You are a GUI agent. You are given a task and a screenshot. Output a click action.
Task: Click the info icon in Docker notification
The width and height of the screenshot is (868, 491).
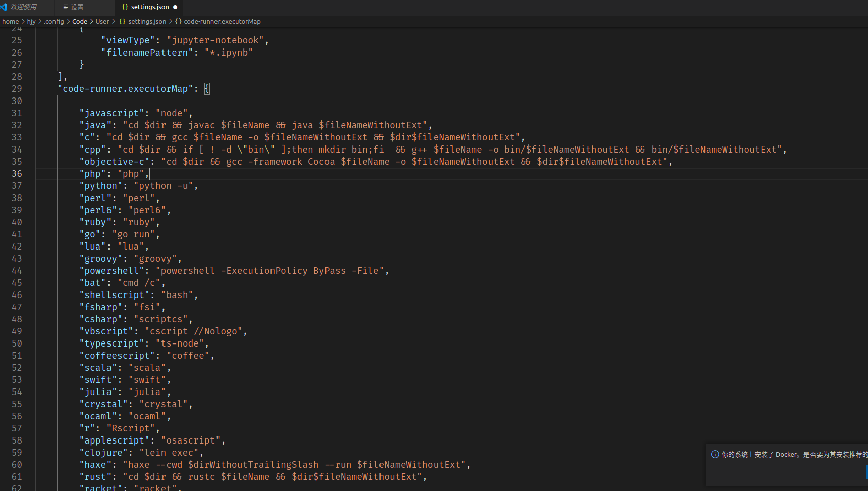point(715,454)
